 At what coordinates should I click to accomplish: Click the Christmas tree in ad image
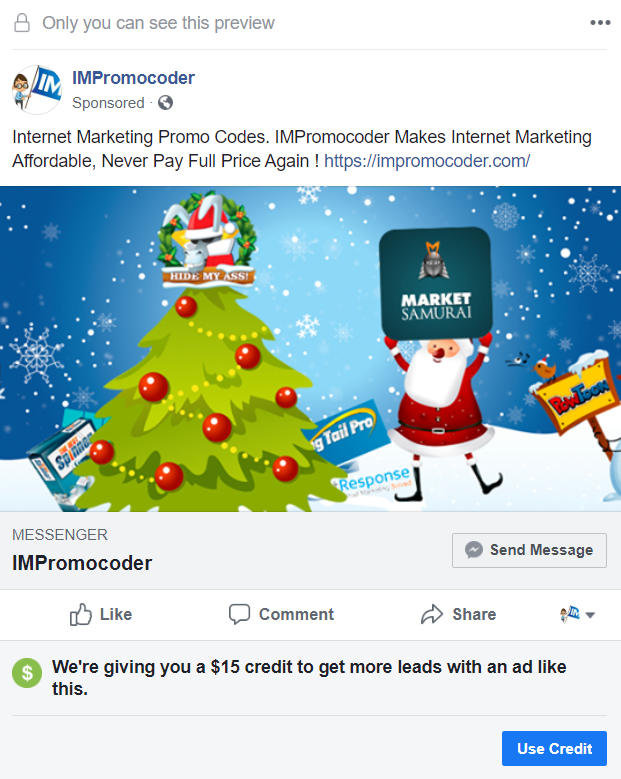click(206, 397)
